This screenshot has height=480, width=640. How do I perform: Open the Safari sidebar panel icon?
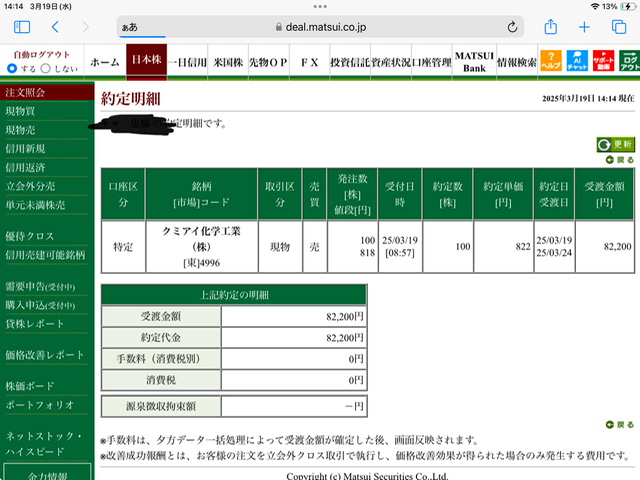coord(22,27)
